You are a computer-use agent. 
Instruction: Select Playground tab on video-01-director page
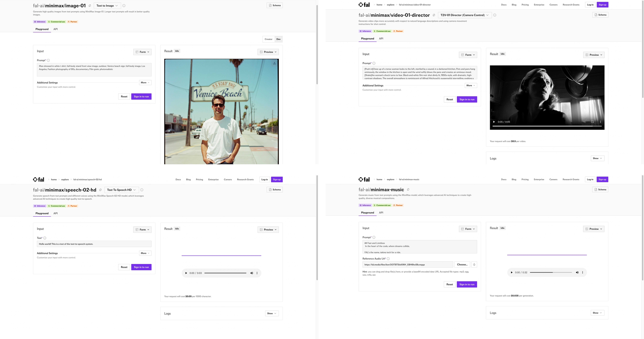(368, 39)
